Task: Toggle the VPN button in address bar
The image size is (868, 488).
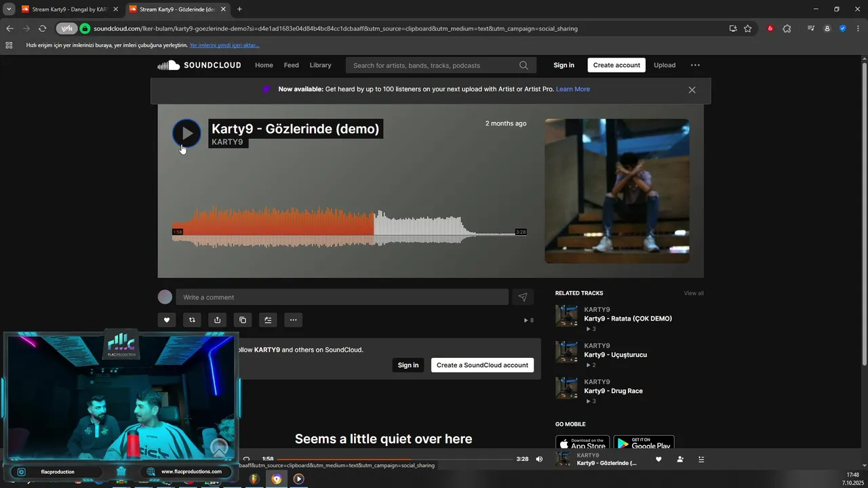Action: pos(66,28)
